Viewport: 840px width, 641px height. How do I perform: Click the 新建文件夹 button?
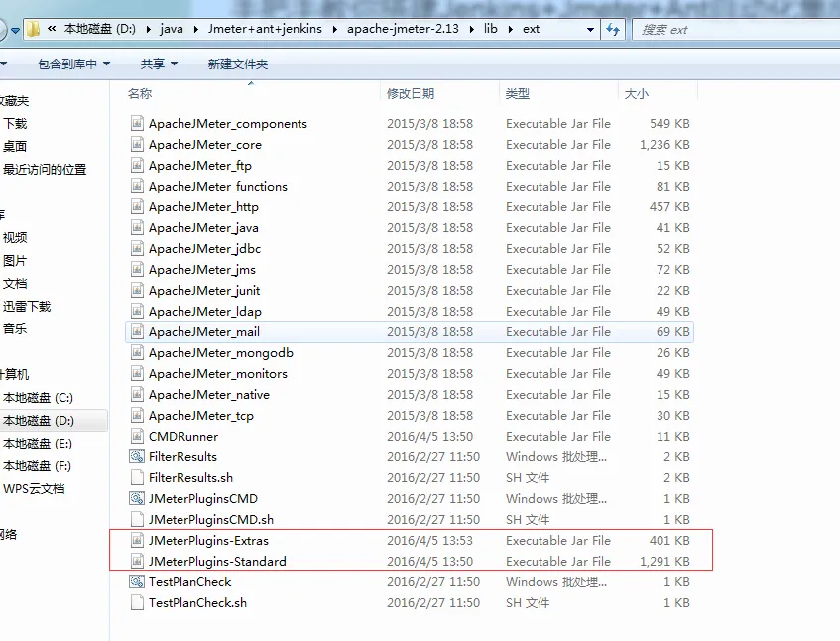[x=238, y=64]
